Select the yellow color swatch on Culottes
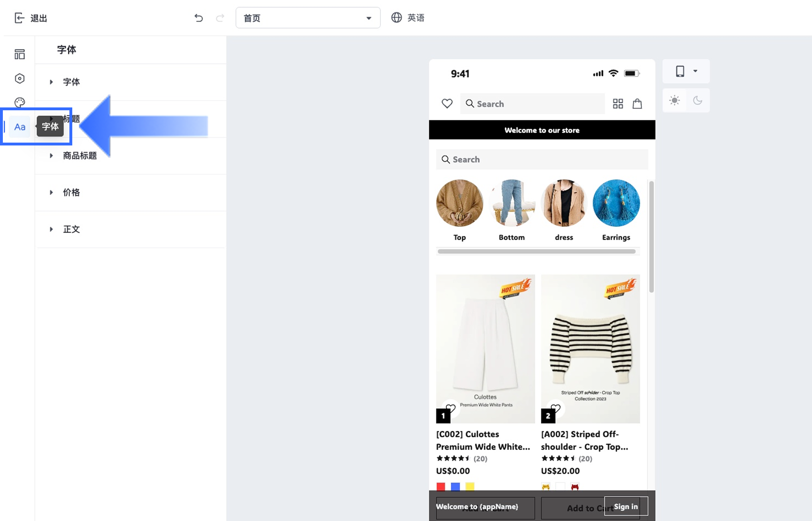This screenshot has width=812, height=521. click(470, 486)
